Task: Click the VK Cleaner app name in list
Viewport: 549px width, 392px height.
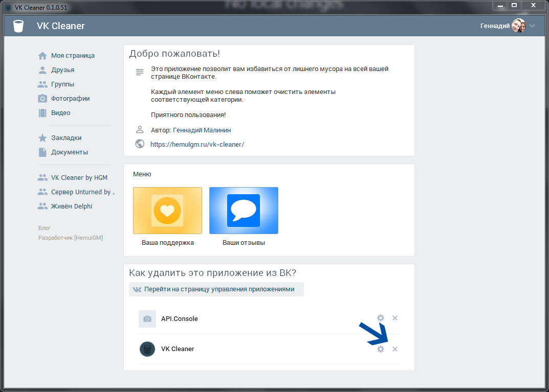Action: click(x=178, y=349)
